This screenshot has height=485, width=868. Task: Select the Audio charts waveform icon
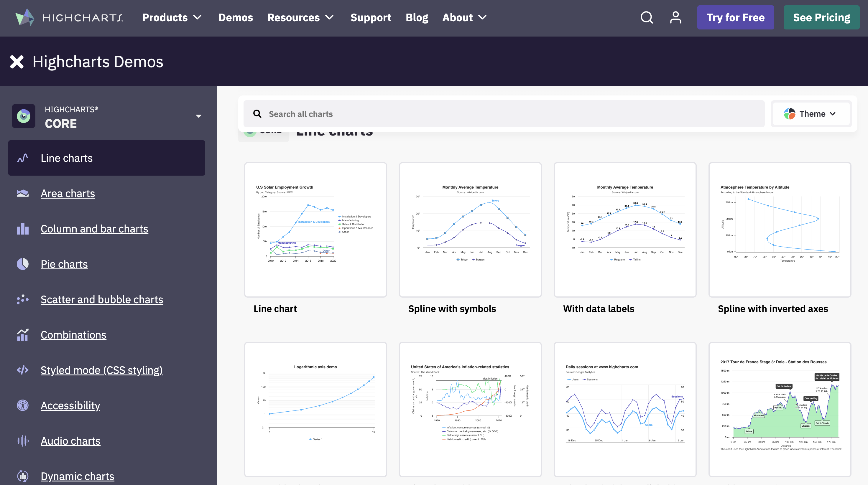coord(22,441)
